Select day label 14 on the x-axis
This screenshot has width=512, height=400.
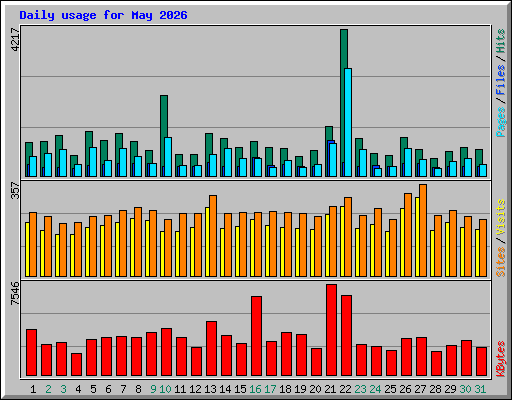coord(225,389)
